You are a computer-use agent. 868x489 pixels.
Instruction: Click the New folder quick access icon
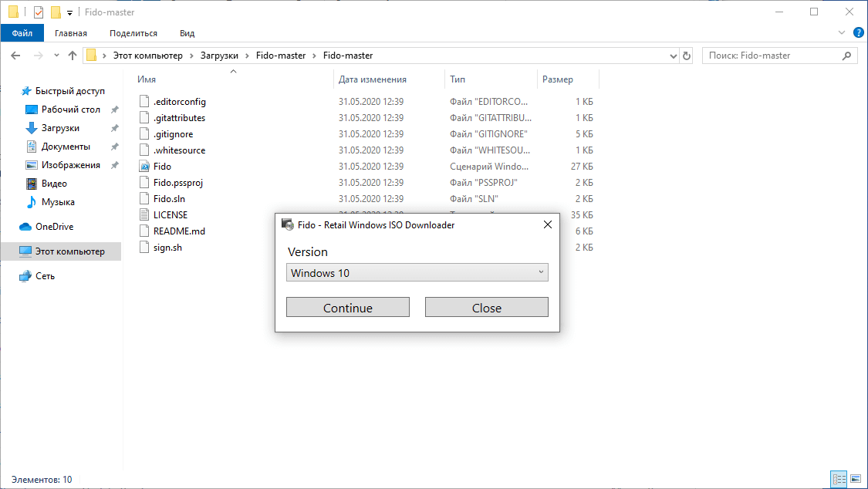coord(56,12)
